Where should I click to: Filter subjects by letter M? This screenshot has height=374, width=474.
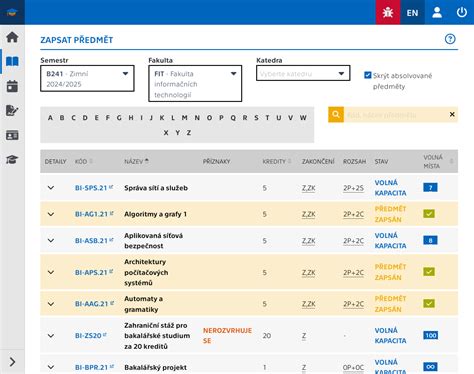point(184,118)
